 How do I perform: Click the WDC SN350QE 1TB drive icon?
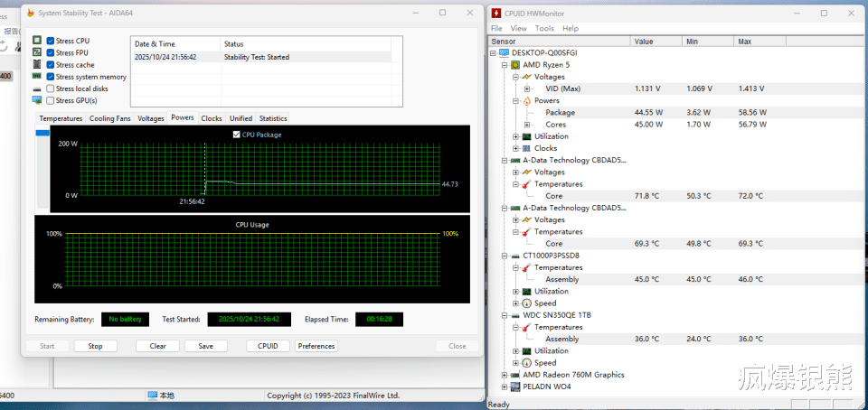click(515, 315)
